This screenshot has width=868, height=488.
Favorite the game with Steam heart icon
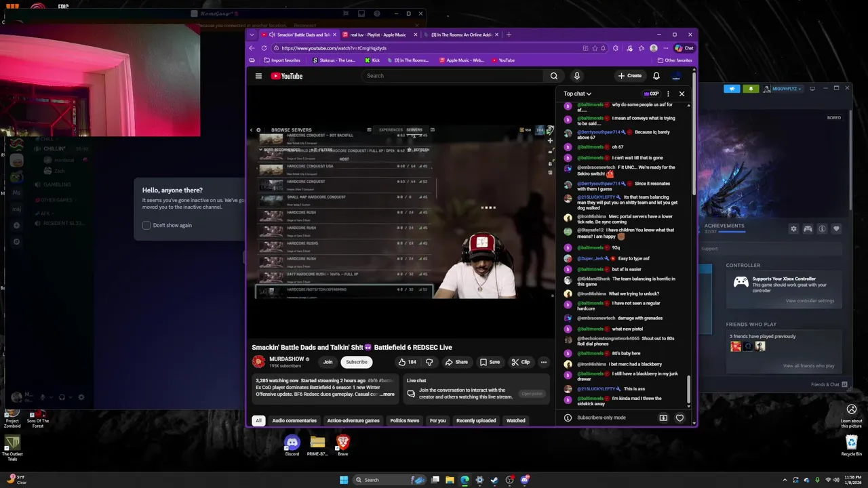point(836,229)
